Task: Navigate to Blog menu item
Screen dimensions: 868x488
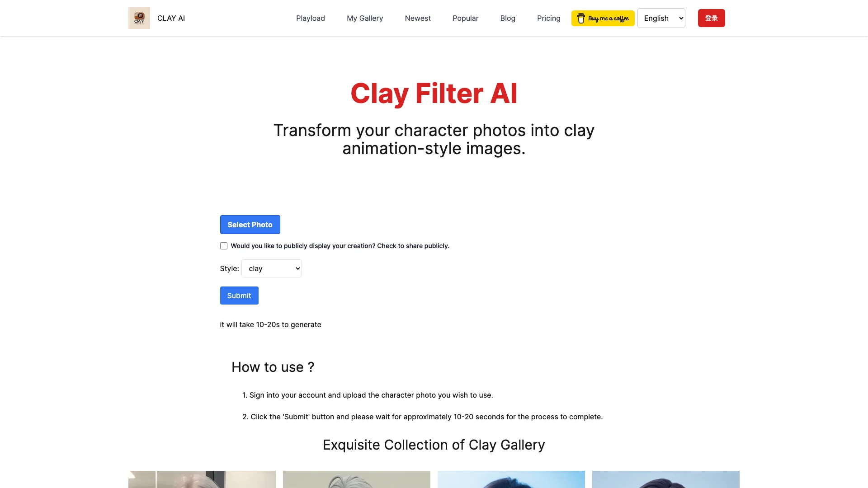Action: coord(507,18)
